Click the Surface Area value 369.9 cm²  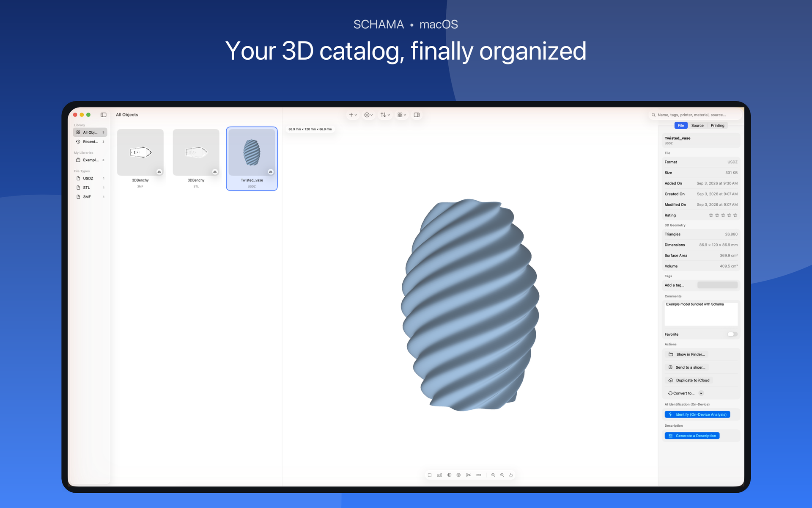728,255
